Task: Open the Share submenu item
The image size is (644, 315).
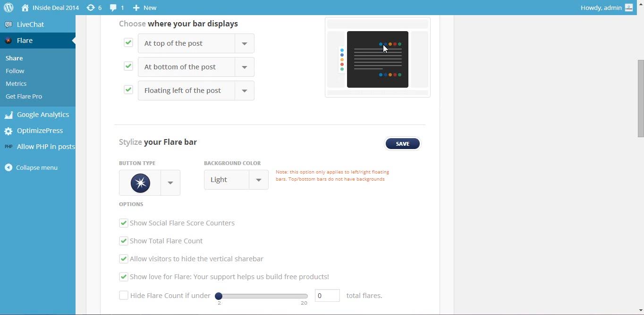Action: tap(14, 58)
